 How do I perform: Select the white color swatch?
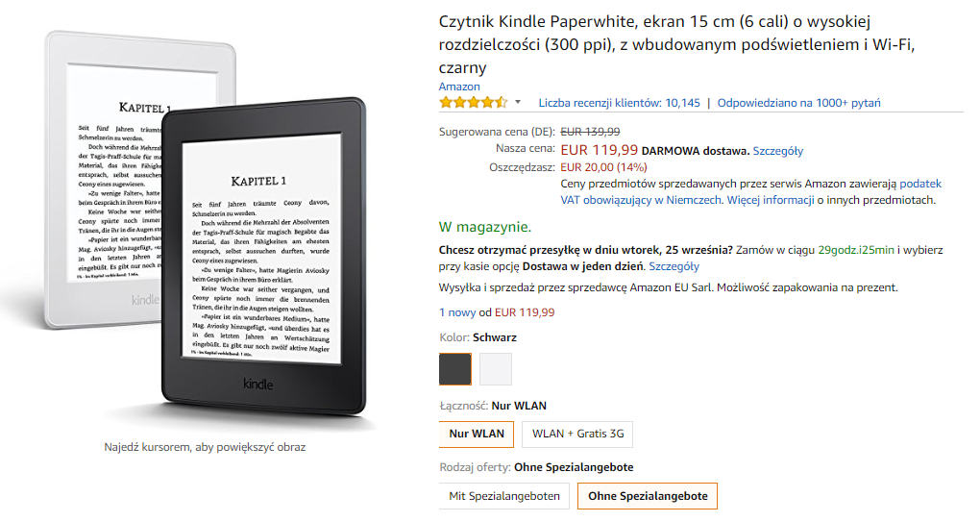[x=496, y=369]
